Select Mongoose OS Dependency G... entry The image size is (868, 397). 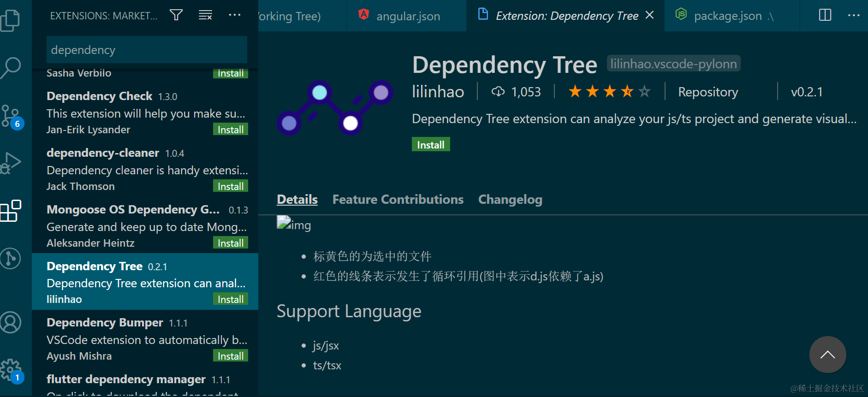pos(145,226)
